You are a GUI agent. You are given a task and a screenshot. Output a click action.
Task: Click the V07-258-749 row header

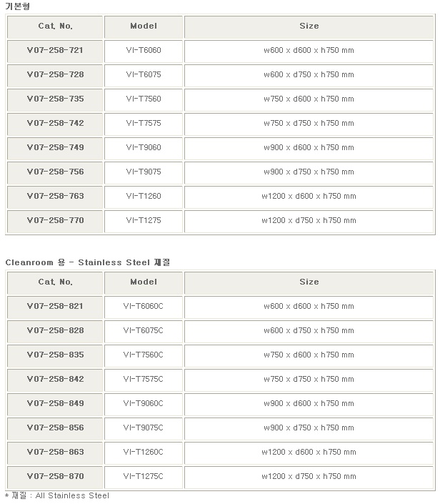55,148
